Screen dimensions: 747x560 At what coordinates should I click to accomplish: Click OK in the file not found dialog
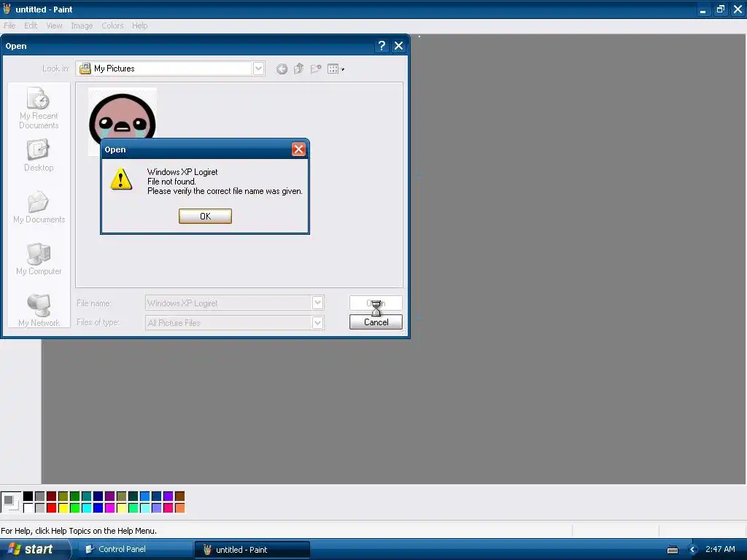[x=205, y=216]
